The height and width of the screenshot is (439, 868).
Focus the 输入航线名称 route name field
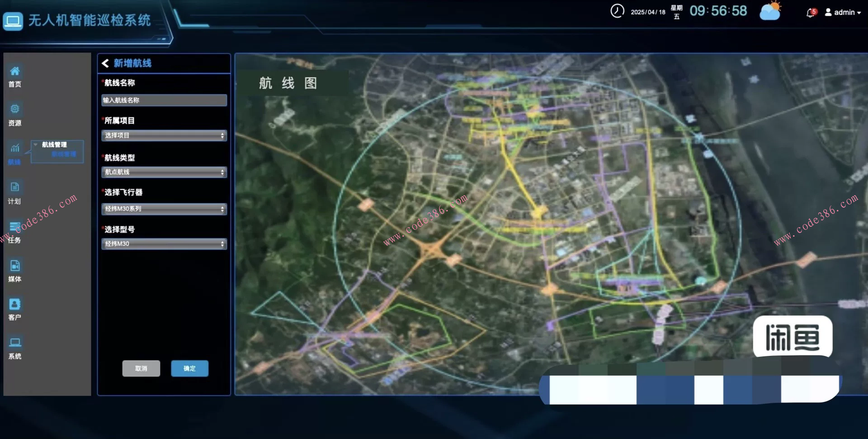pos(164,100)
